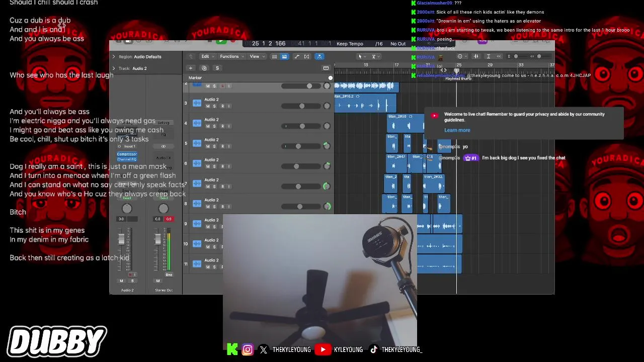The image size is (644, 362).
Task: Click the track 3 waveform icon
Action: pyautogui.click(x=197, y=103)
